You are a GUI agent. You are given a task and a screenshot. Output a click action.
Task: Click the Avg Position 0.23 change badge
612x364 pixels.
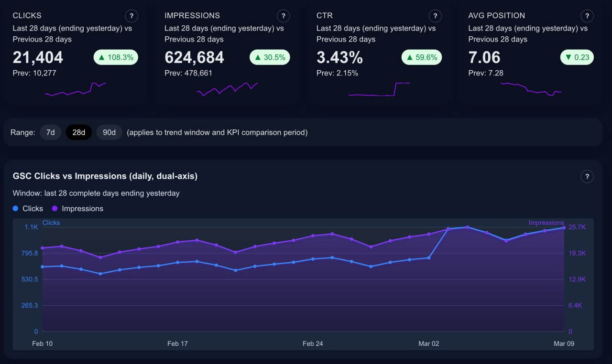pos(577,58)
